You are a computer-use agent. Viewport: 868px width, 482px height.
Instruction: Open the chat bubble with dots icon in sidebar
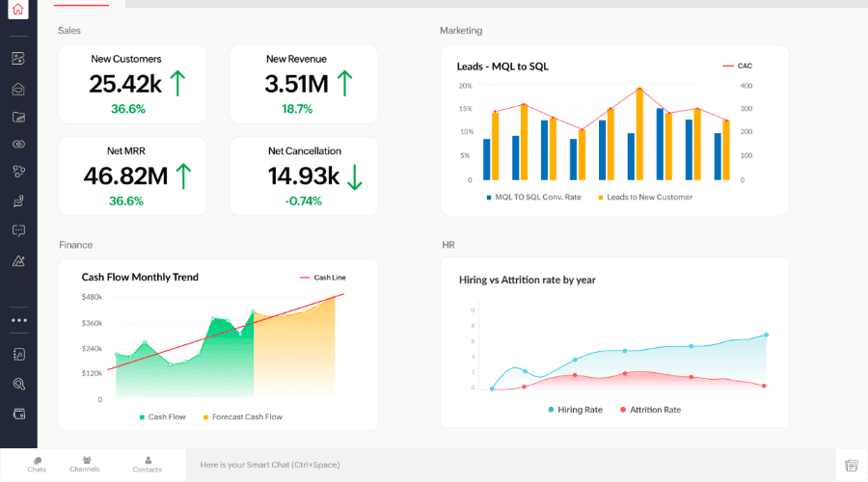18,230
